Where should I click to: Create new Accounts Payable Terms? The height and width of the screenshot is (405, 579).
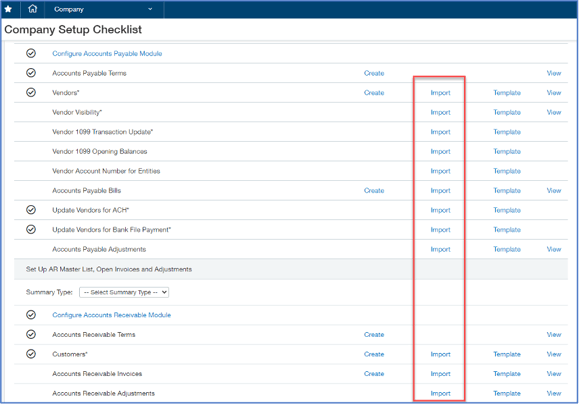(374, 73)
